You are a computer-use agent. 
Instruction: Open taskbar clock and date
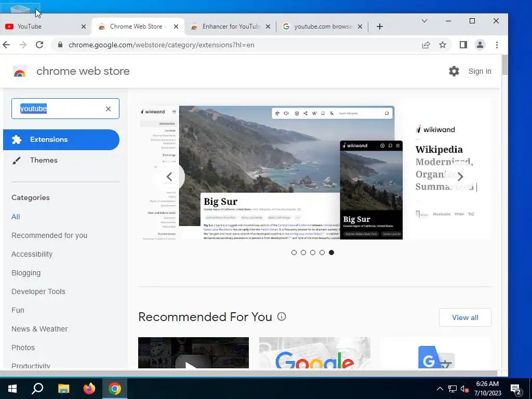click(487, 389)
